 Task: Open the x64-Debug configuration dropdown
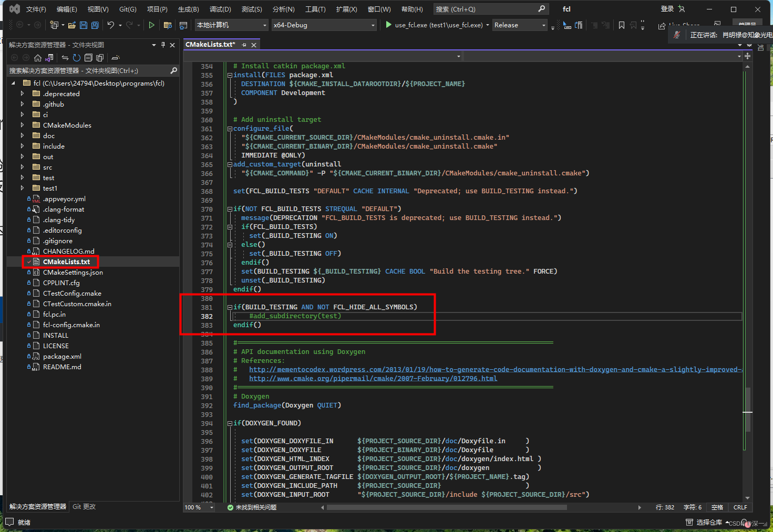point(323,25)
